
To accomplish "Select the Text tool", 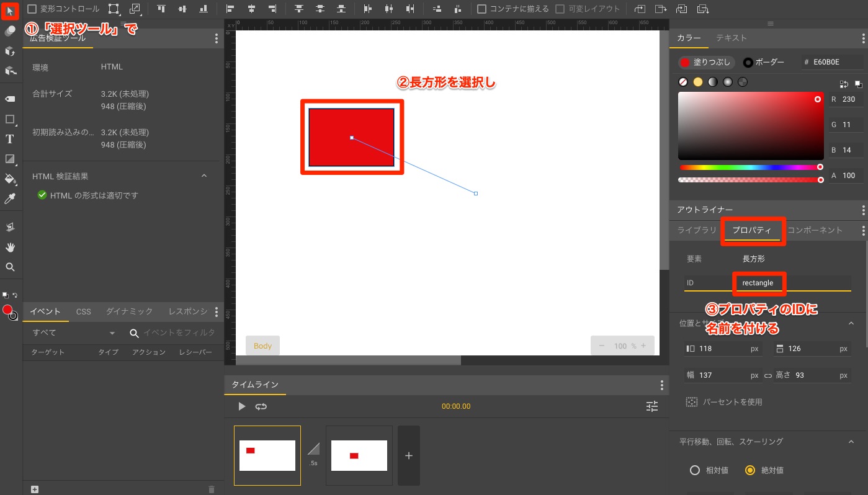I will tap(10, 139).
